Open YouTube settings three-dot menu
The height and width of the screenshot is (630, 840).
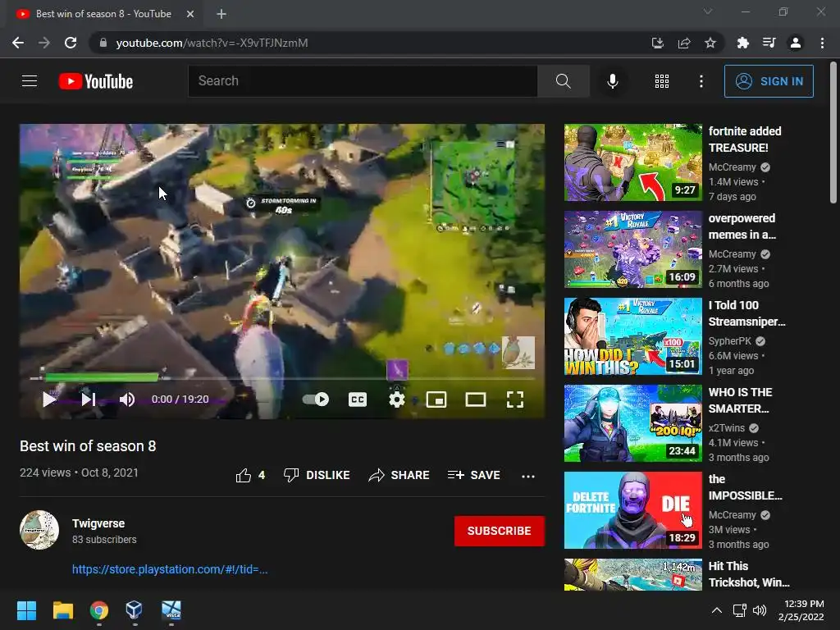pos(701,81)
